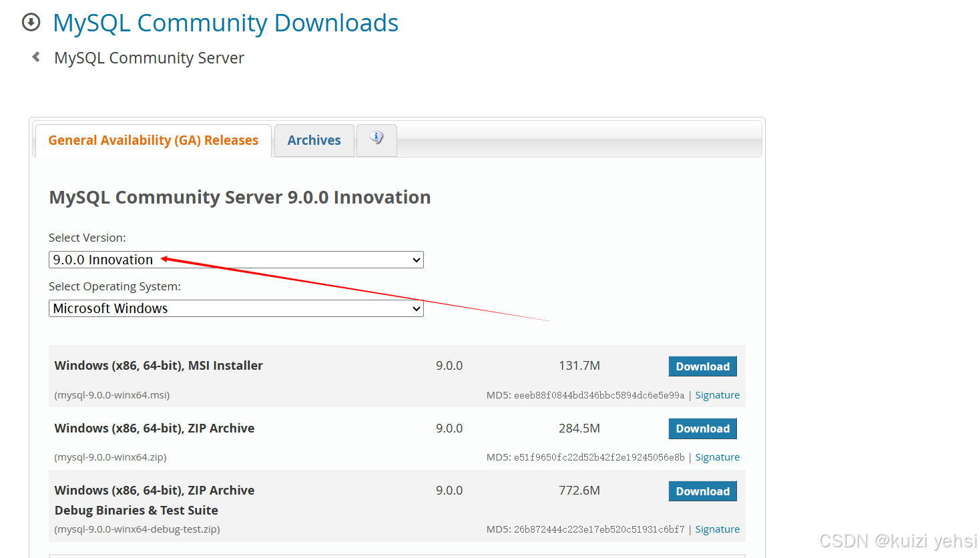Open Signature link for mysql-9.0.0-winx64.zip

pos(717,457)
